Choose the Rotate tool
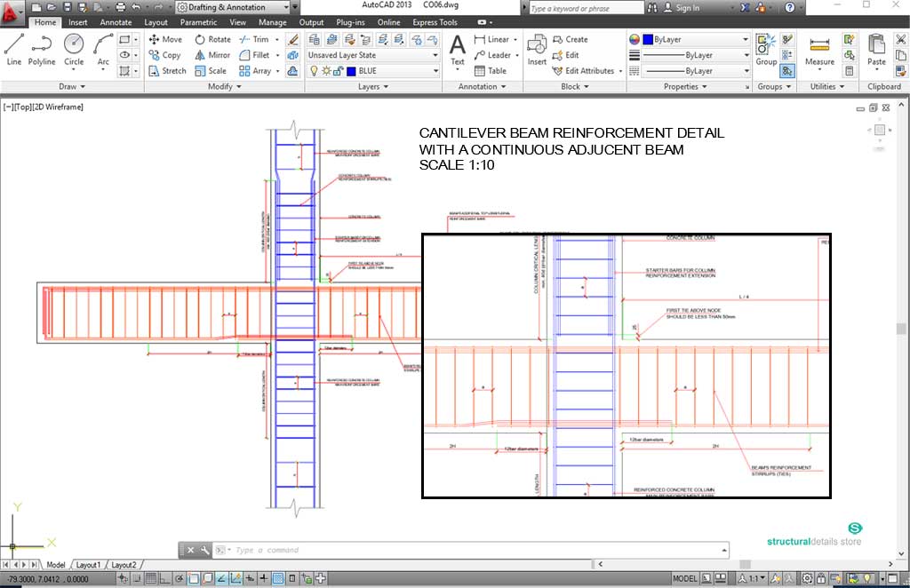This screenshot has width=910, height=588. [x=212, y=39]
